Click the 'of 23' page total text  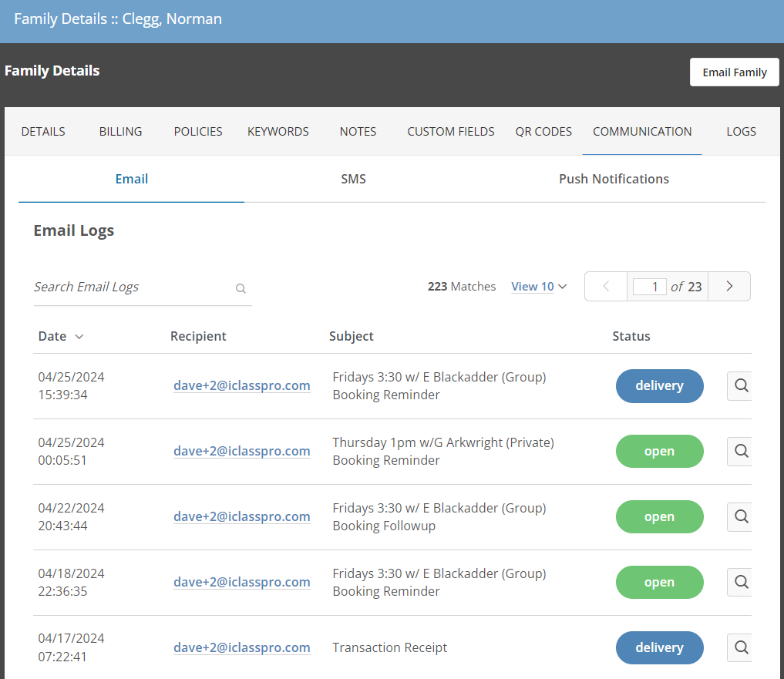tap(686, 287)
